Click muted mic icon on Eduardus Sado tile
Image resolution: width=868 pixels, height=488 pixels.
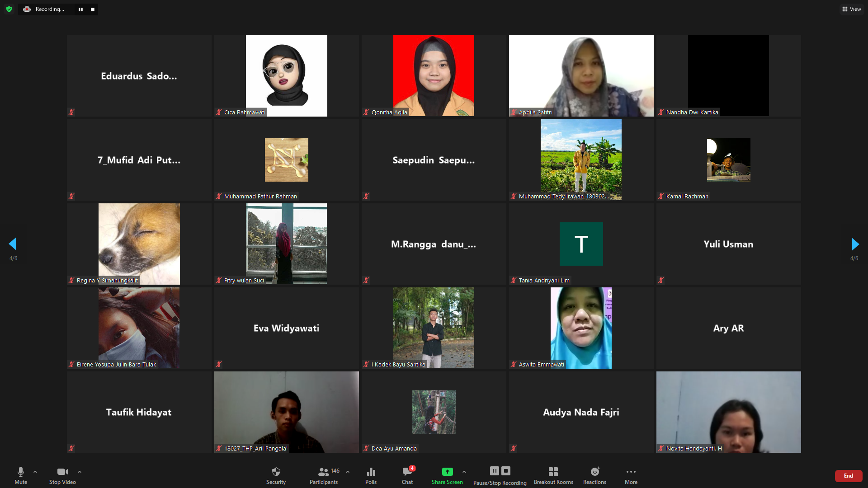71,112
